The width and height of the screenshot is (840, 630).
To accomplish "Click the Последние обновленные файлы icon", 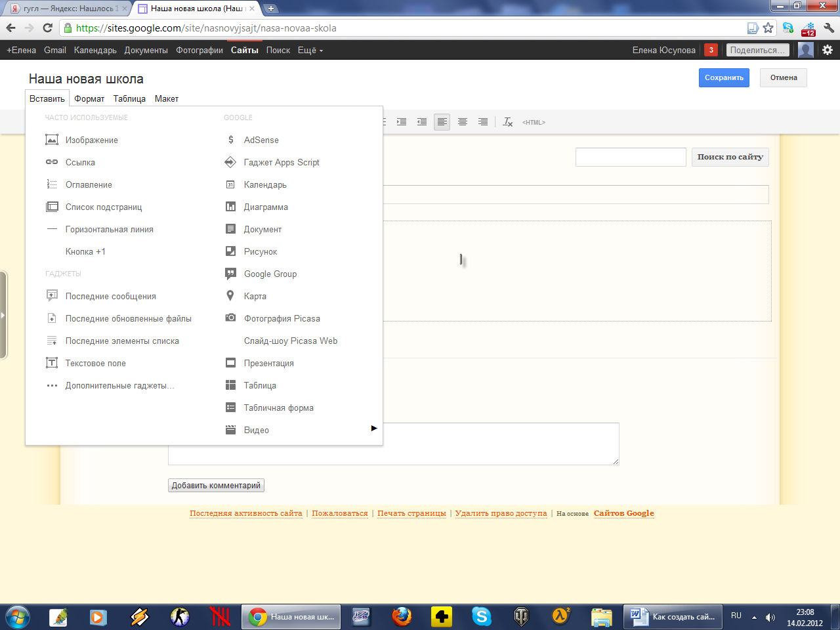I will (x=52, y=318).
